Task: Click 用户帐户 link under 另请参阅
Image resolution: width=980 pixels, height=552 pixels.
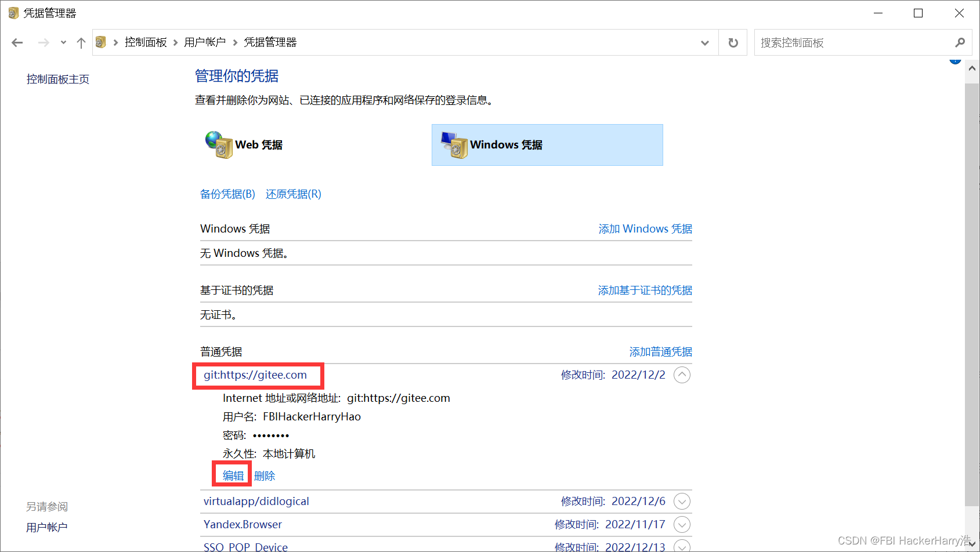Action: click(47, 527)
